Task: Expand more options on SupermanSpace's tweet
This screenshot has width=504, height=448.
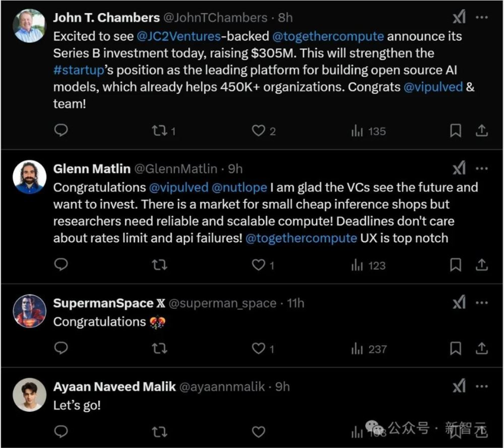Action: coord(481,303)
